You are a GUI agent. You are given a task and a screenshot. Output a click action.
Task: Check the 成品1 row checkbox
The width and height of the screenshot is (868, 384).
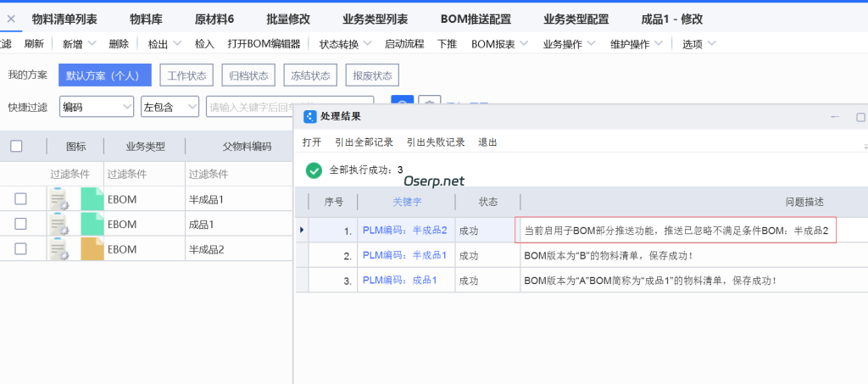[20, 224]
